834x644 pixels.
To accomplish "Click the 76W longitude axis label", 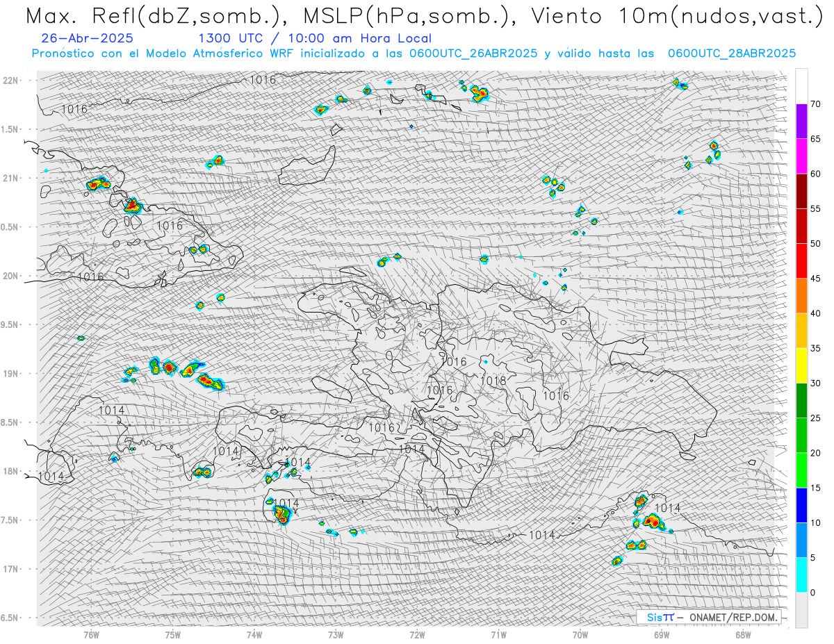I will [x=91, y=634].
